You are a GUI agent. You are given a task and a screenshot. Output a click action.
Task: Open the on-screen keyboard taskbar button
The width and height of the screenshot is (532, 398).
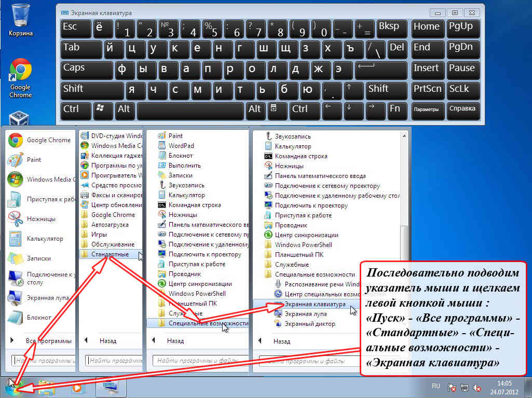[x=111, y=387]
